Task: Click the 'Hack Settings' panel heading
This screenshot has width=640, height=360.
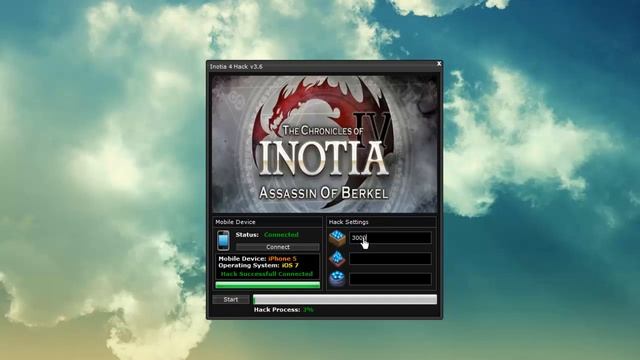Action: (349, 222)
